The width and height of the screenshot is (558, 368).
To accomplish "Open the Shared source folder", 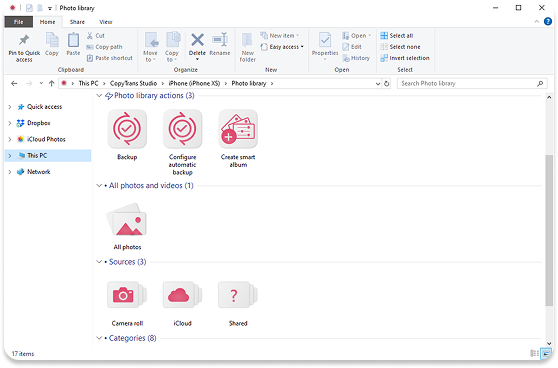I will (238, 295).
